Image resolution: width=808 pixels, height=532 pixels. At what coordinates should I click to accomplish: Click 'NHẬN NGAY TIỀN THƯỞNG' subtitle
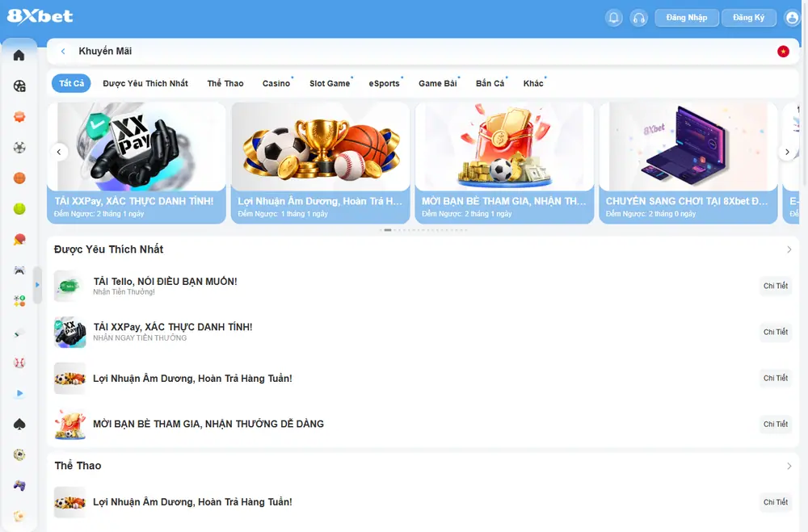pos(140,337)
